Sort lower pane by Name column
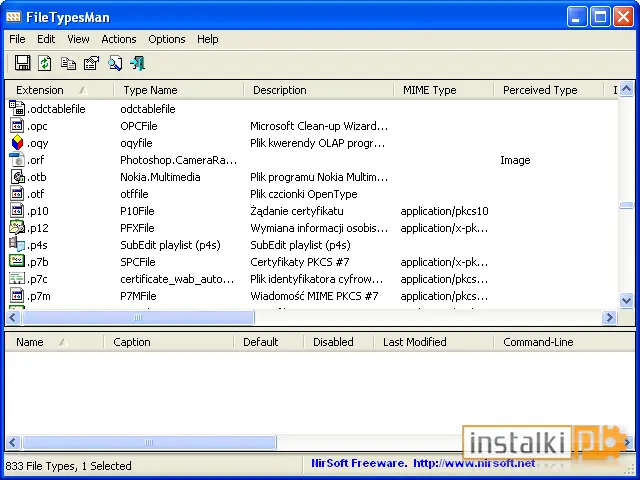This screenshot has height=480, width=640. tap(54, 342)
